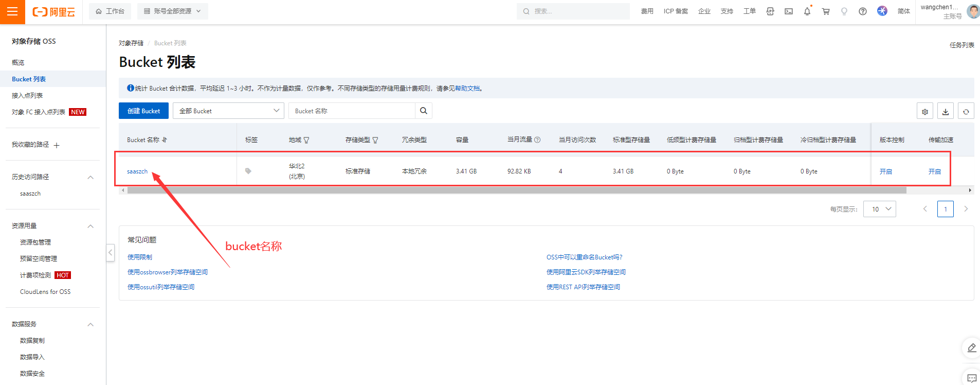Click the help question mark icon

(x=862, y=11)
